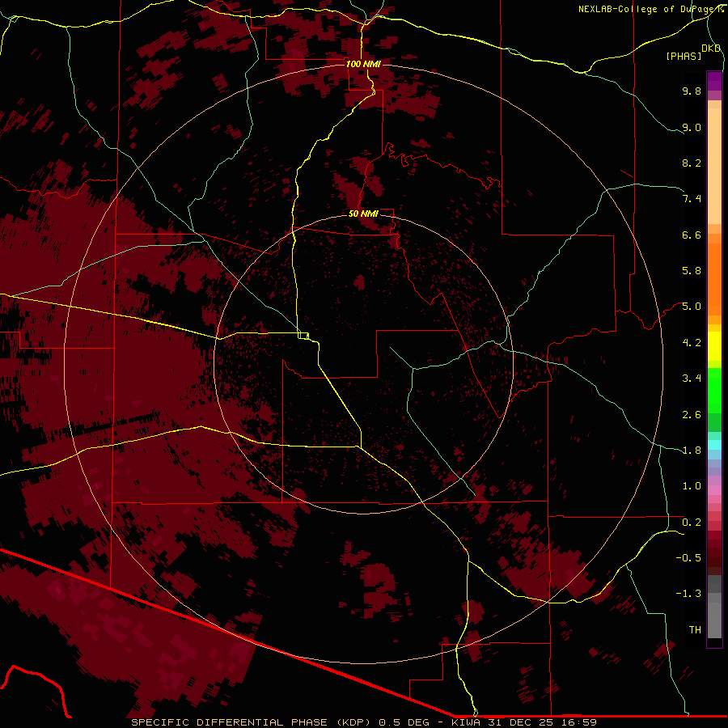
Task: Click the 8.2 scale label
Action: 692,163
